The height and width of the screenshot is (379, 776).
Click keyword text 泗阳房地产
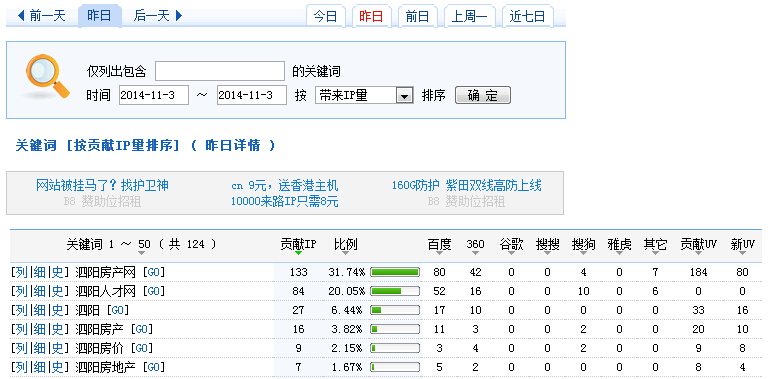(105, 367)
